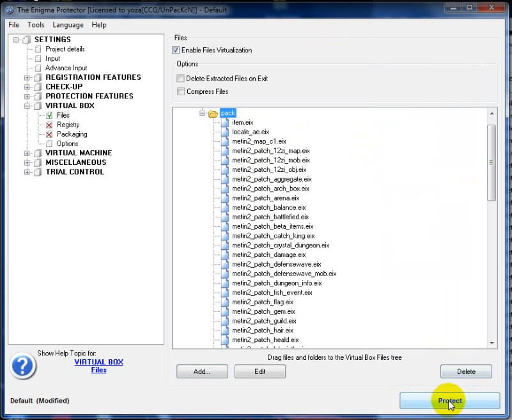
Task: Expand the CHECK-UP node
Action: [27, 87]
